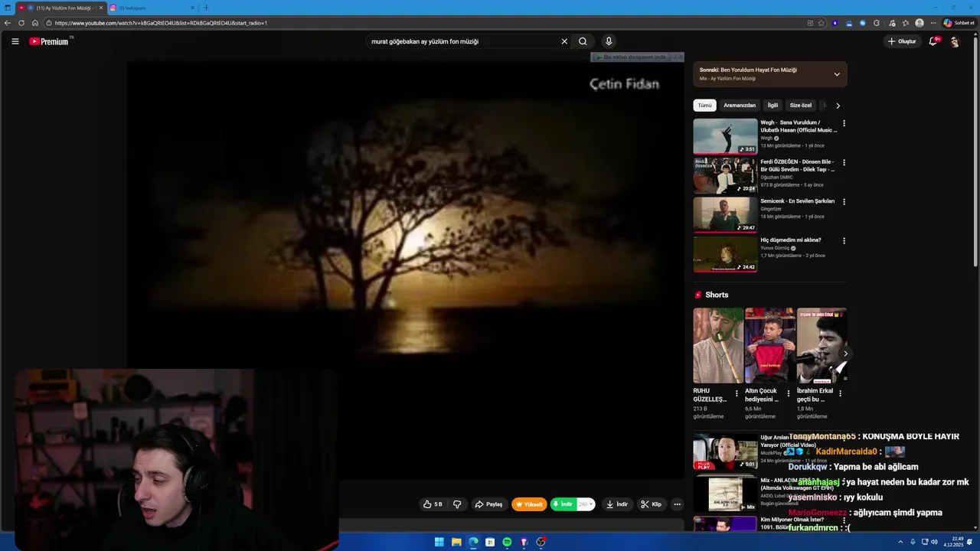Click the orange Yükselt button
This screenshot has width=980, height=551.
(529, 504)
